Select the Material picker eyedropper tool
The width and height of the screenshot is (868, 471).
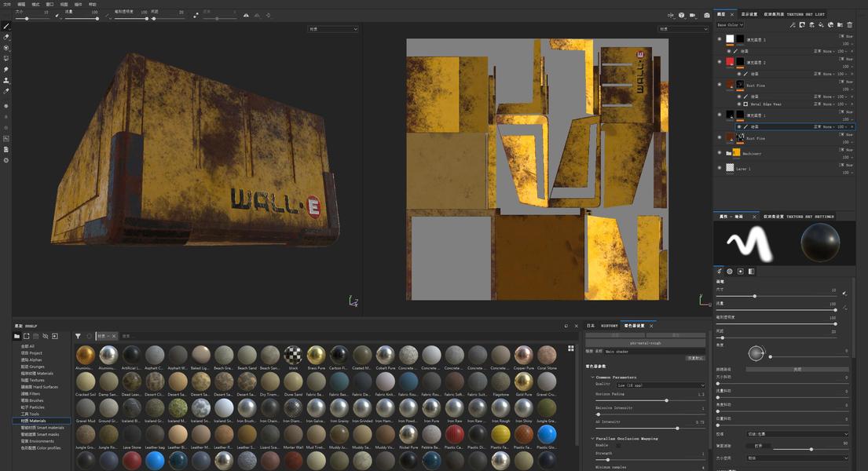coord(6,91)
